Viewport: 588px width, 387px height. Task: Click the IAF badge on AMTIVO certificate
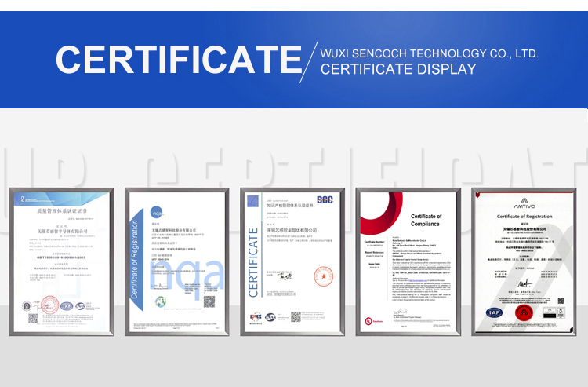(494, 312)
